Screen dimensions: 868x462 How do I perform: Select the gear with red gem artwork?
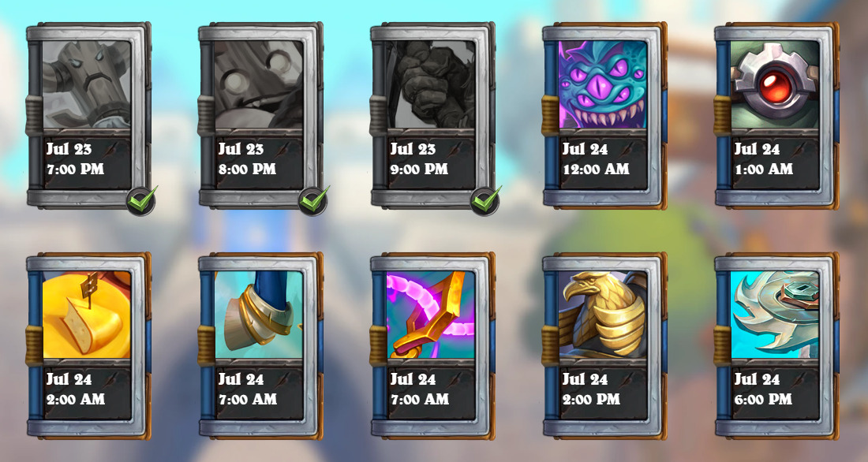pyautogui.click(x=775, y=84)
